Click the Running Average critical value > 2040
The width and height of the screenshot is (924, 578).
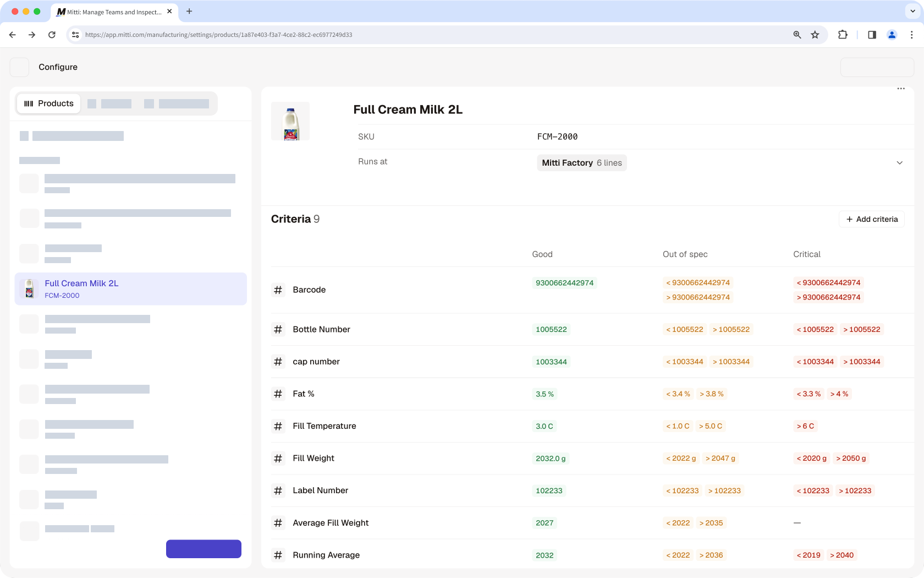click(842, 555)
